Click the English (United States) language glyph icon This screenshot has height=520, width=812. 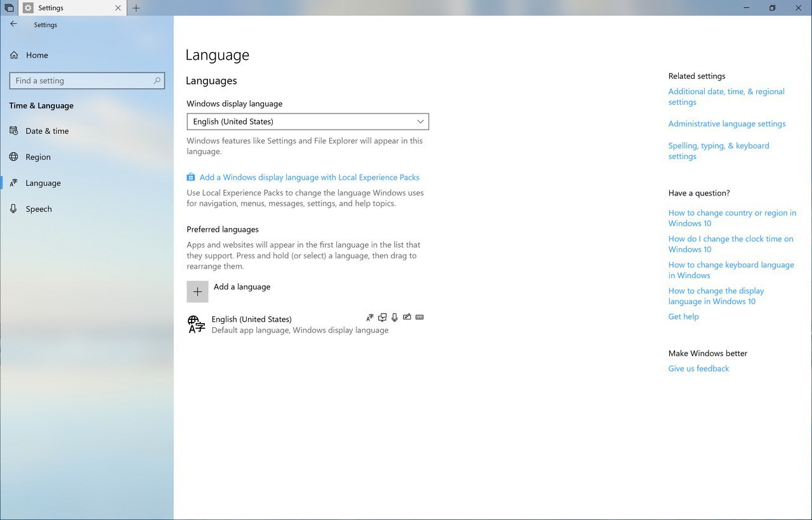pyautogui.click(x=196, y=324)
